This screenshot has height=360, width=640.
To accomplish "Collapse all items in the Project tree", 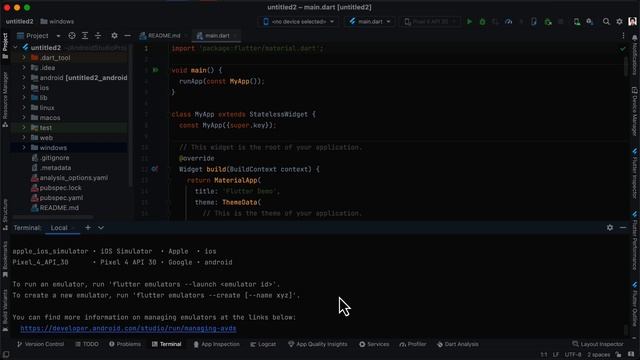I will click(98, 36).
